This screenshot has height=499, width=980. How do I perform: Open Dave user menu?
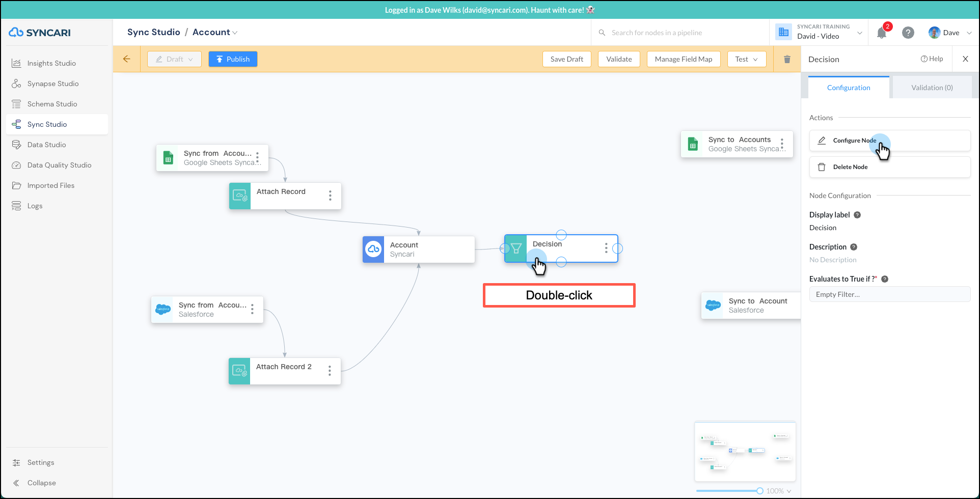(950, 33)
